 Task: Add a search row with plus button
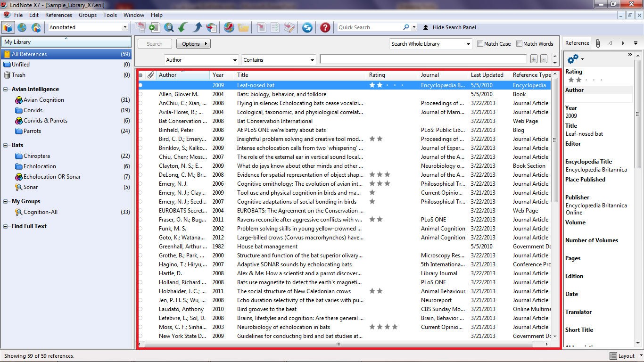(x=534, y=59)
